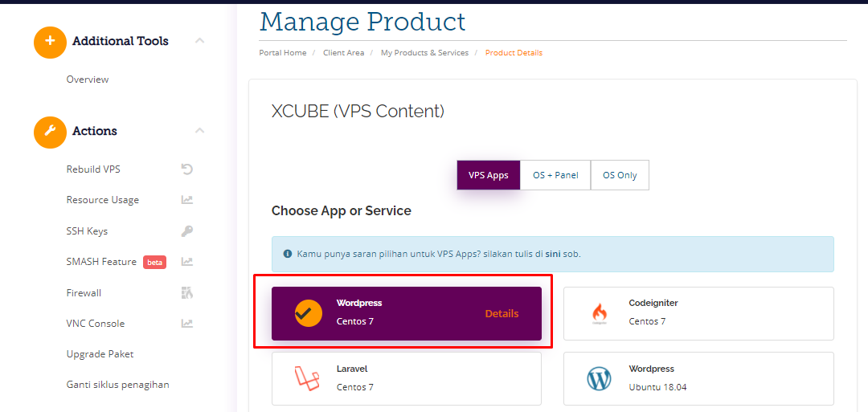Go to Portal Home breadcrumb

point(282,53)
